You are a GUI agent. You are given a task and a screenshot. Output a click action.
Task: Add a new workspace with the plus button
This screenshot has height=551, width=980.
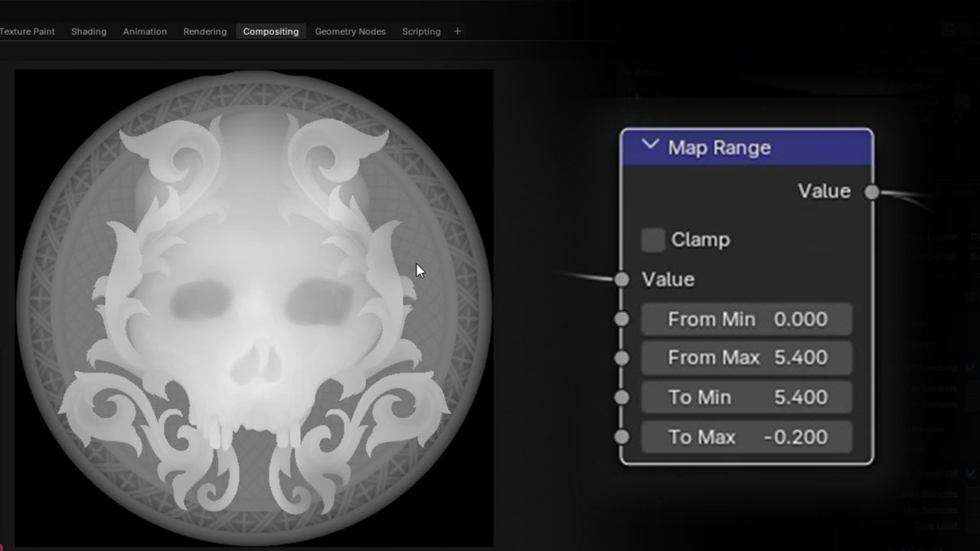457,31
